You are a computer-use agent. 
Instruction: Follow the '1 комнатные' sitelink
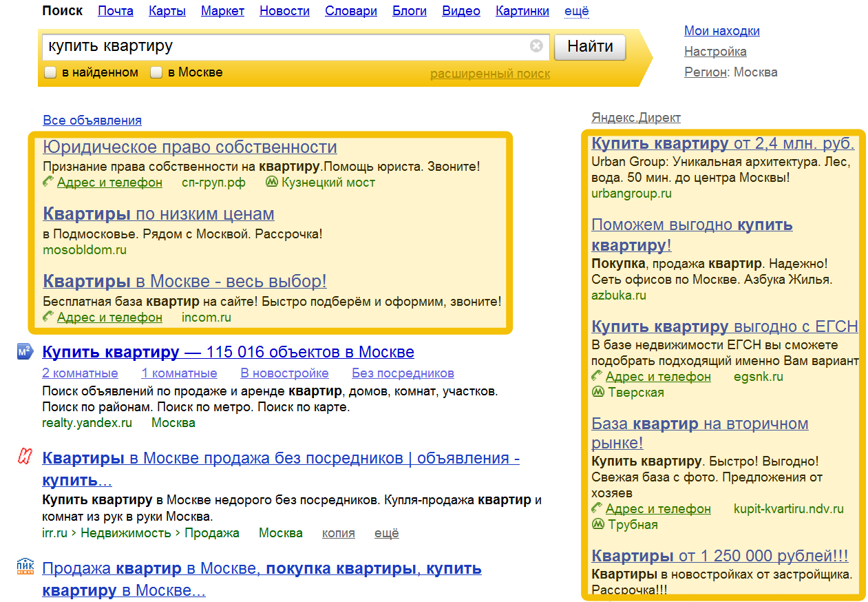[179, 373]
